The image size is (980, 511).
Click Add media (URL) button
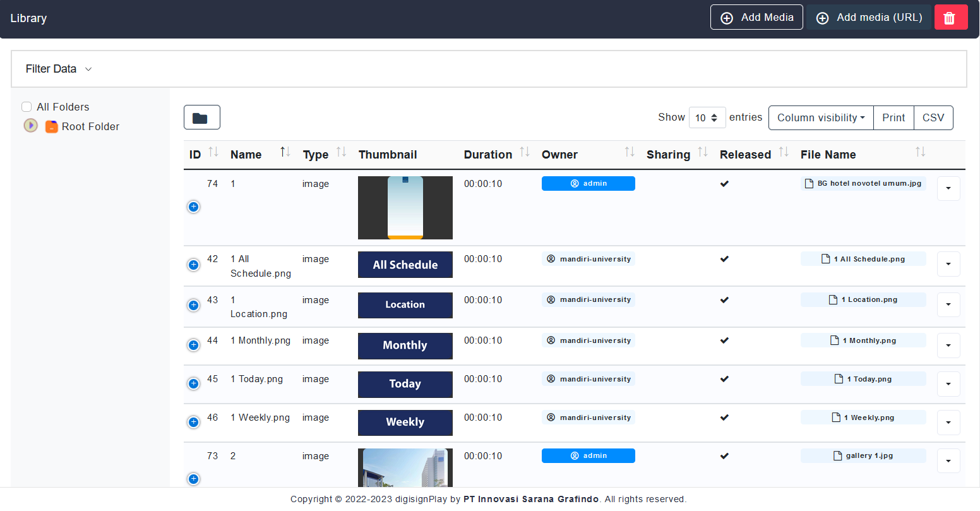click(x=868, y=18)
